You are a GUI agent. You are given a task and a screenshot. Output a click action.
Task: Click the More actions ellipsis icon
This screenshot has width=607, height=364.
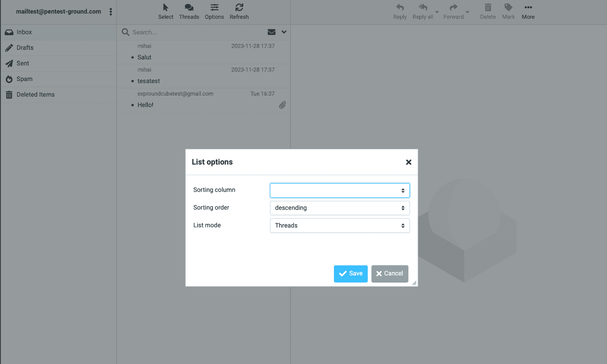point(528,8)
